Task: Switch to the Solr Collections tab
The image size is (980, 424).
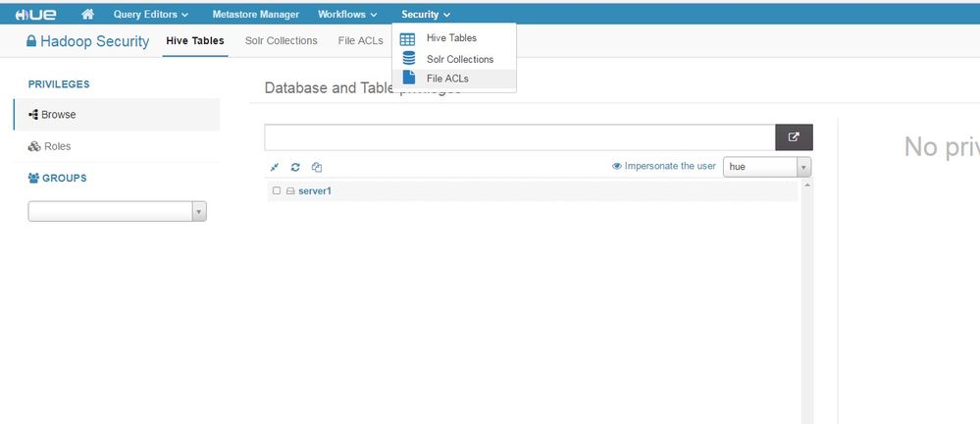Action: click(282, 40)
